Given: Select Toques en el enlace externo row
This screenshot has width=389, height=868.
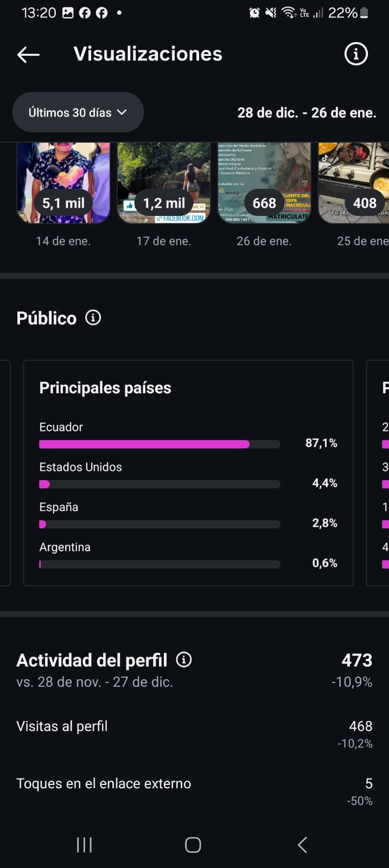Looking at the screenshot, I should pos(194,791).
